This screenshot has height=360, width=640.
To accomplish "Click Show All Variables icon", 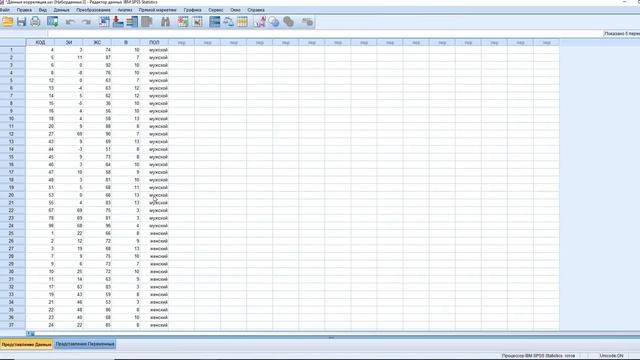I will click(x=289, y=22).
